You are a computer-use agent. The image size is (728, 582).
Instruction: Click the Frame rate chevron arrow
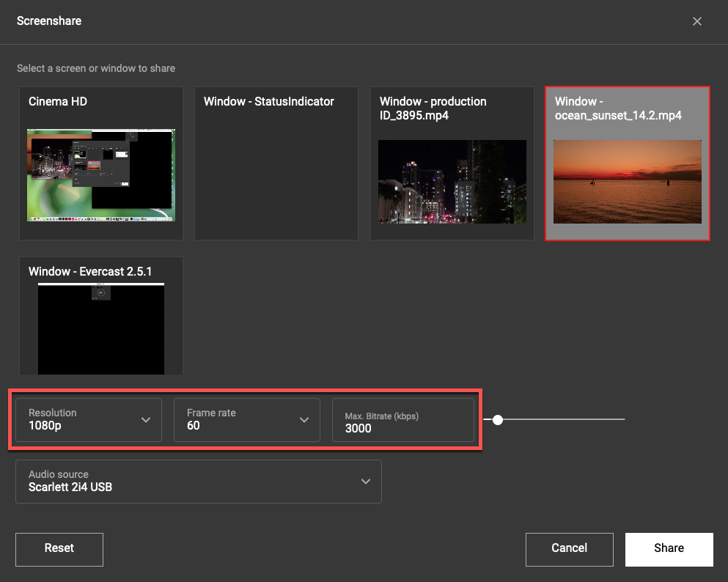(304, 420)
